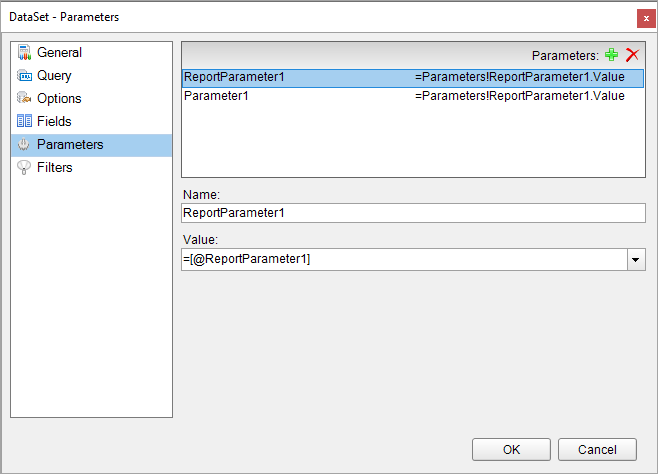Viewport: 658px width, 474px height.
Task: Go to the Options page
Action: [x=91, y=98]
